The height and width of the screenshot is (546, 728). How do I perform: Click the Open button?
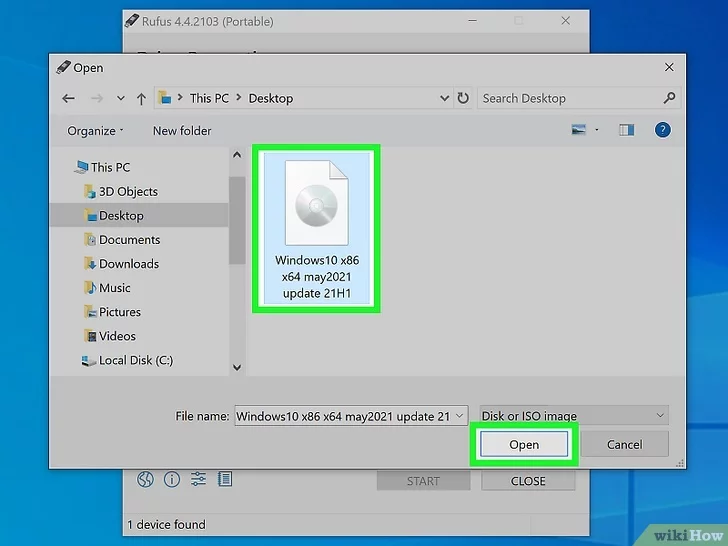pos(524,444)
